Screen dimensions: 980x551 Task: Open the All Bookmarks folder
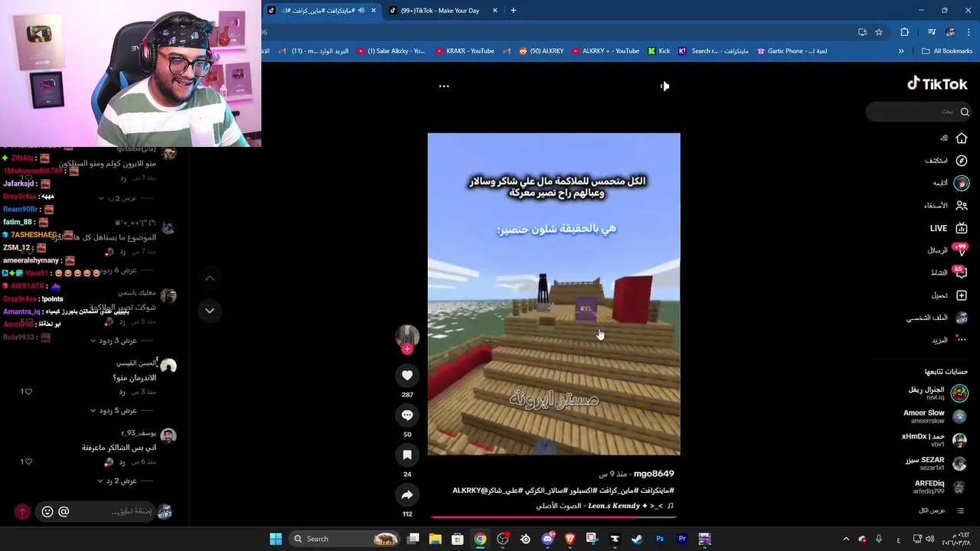pyautogui.click(x=946, y=51)
